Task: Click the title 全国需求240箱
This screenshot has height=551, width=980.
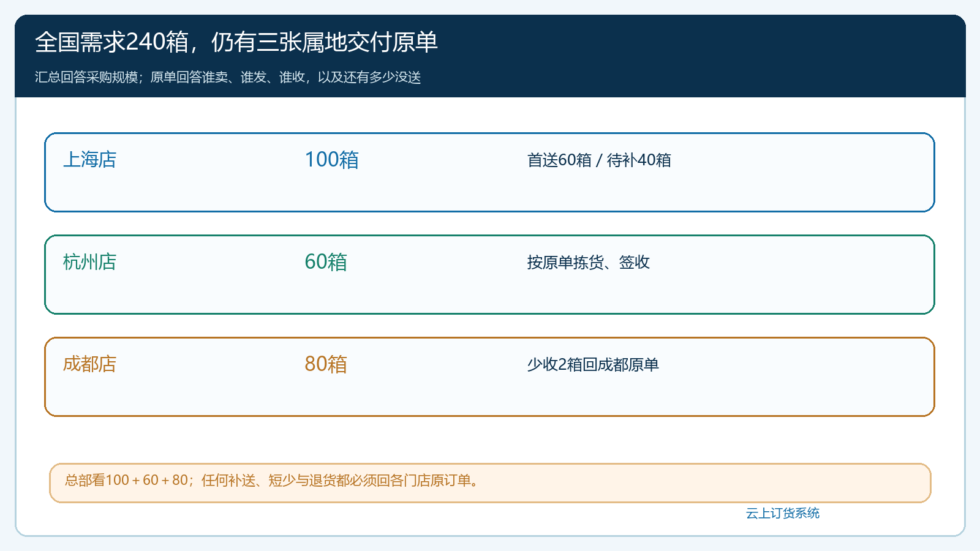Action: pos(111,42)
